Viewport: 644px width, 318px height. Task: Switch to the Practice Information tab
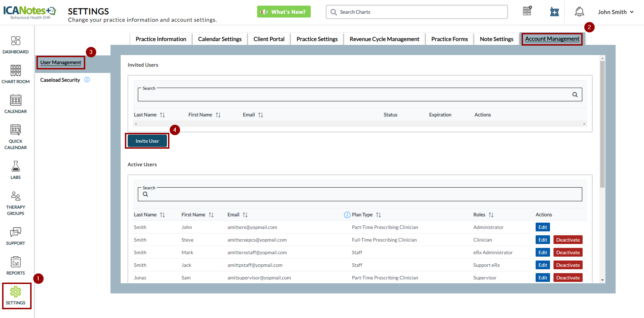[161, 39]
